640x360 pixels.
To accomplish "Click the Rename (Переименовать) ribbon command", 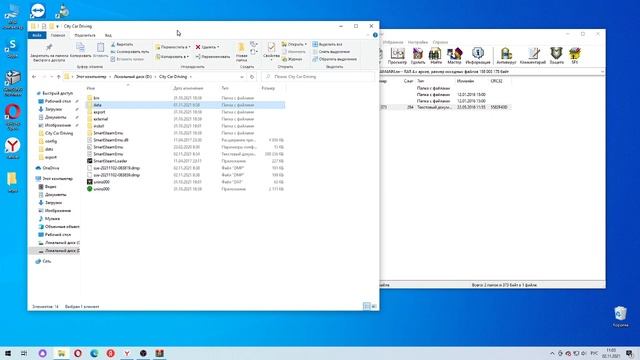I will click(x=213, y=57).
